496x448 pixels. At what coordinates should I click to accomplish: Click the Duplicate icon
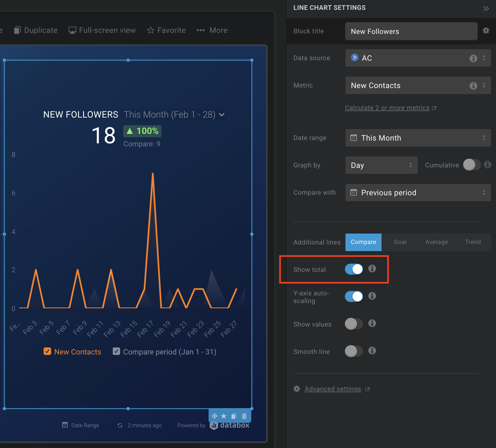coord(18,30)
